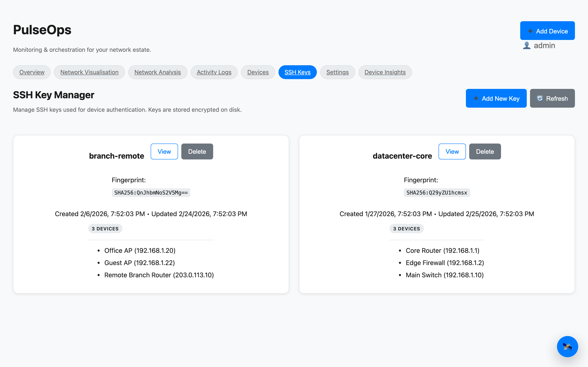View the datacenter-core key

(452, 151)
